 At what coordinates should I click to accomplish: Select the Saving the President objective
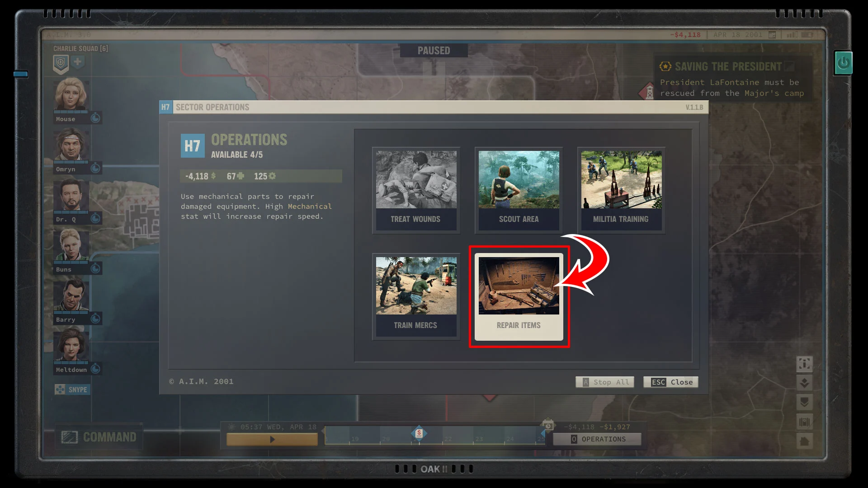tap(728, 66)
